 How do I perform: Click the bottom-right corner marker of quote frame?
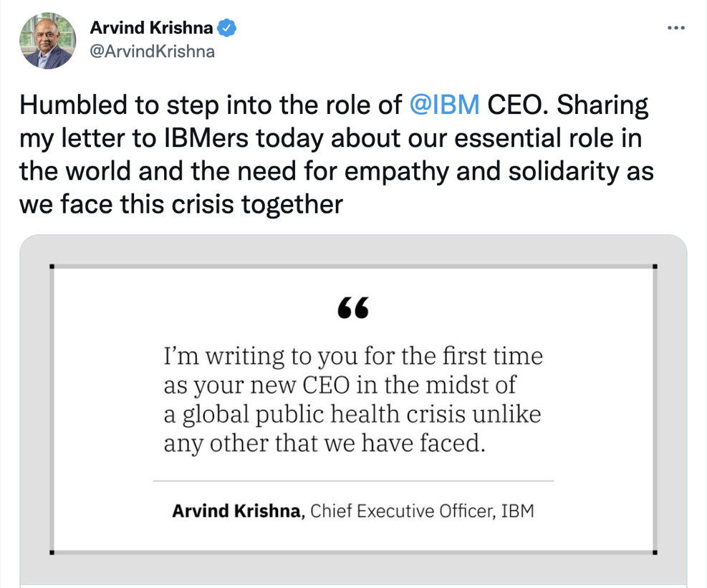[655, 552]
